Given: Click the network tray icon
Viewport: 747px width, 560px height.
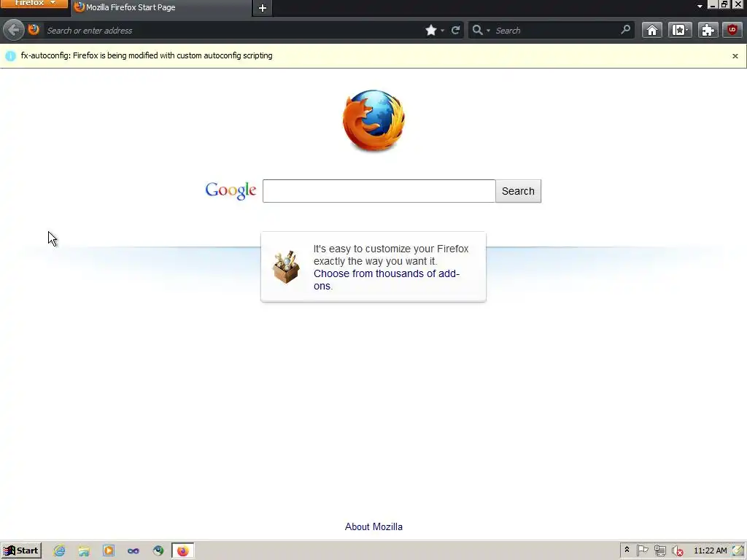Looking at the screenshot, I should tap(659, 551).
